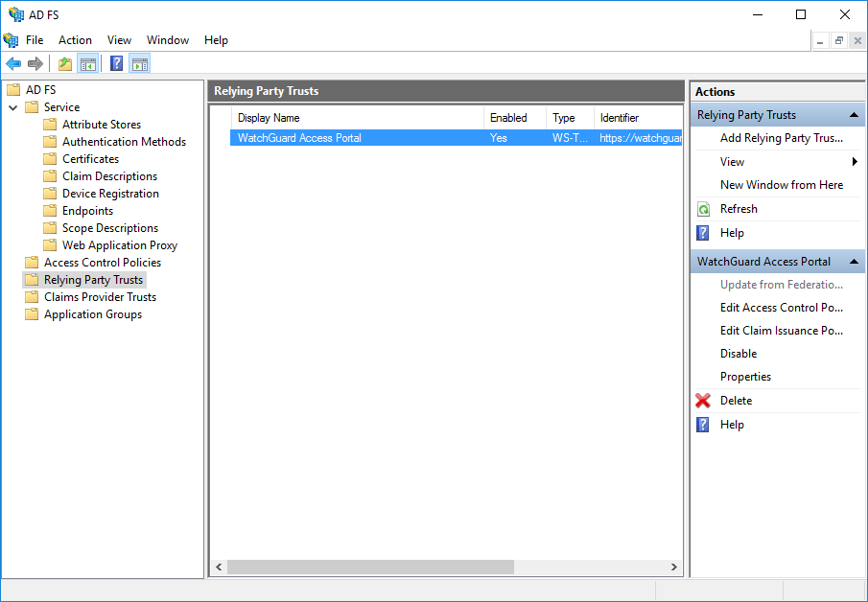Select Device Registration in tree
868x602 pixels.
(110, 194)
